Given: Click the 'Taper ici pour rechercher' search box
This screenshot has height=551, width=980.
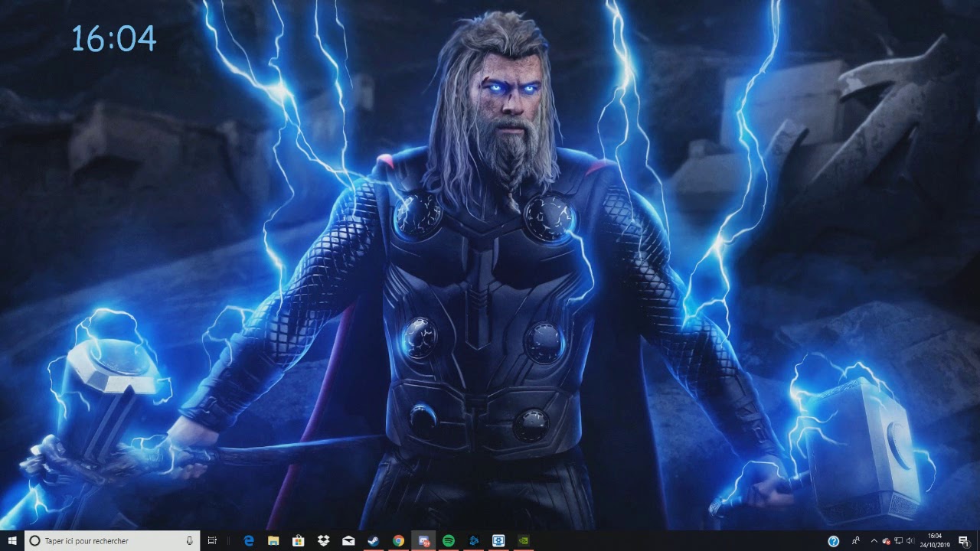Looking at the screenshot, I should 113,541.
